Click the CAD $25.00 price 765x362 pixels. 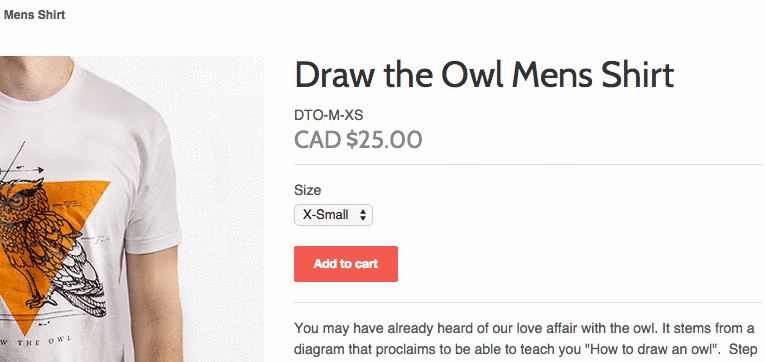tap(358, 140)
